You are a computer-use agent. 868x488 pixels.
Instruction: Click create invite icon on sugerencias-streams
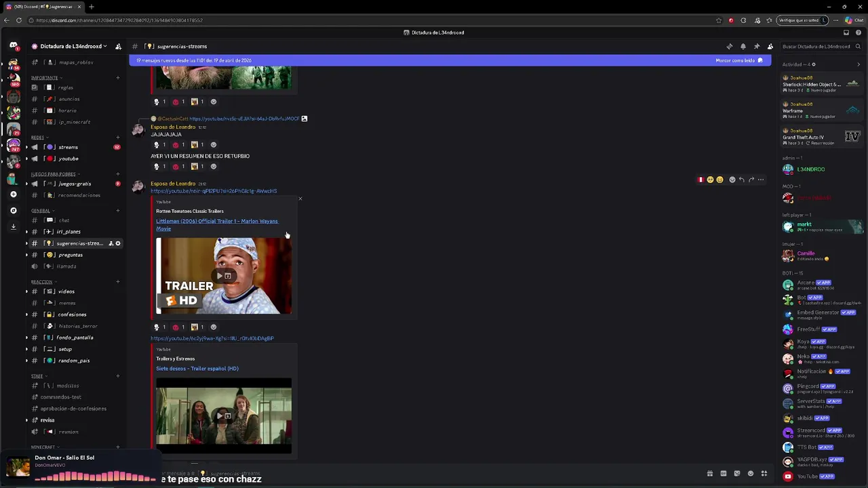[111, 243]
